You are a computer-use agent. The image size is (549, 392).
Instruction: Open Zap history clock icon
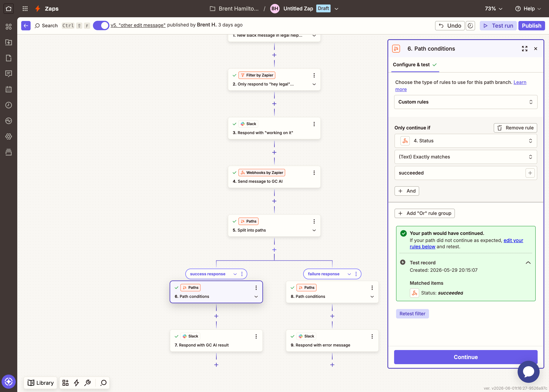[9, 105]
